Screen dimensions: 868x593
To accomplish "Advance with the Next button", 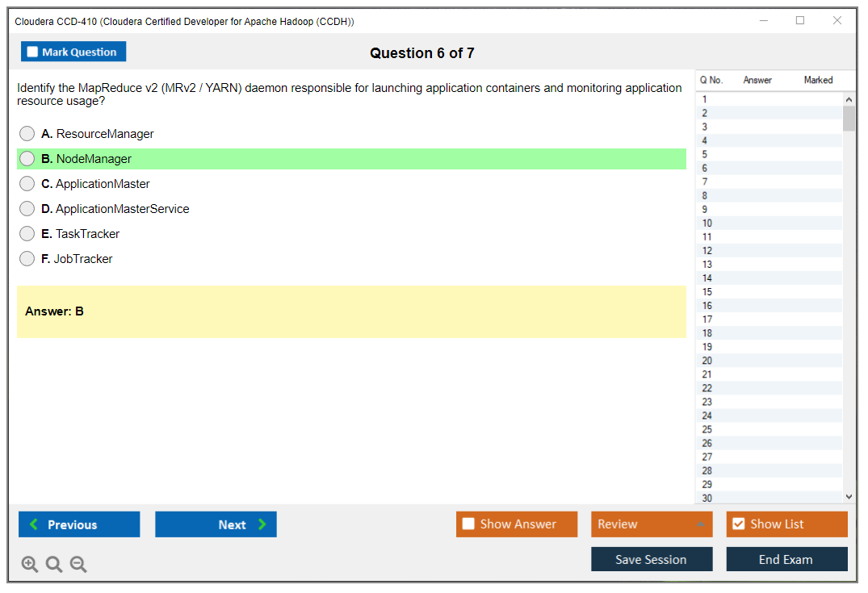I will click(x=216, y=524).
